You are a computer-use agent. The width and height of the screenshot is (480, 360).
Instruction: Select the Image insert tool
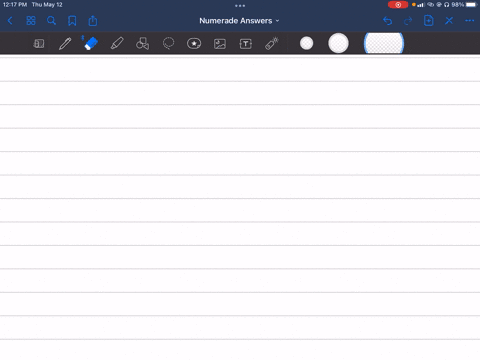coord(220,44)
